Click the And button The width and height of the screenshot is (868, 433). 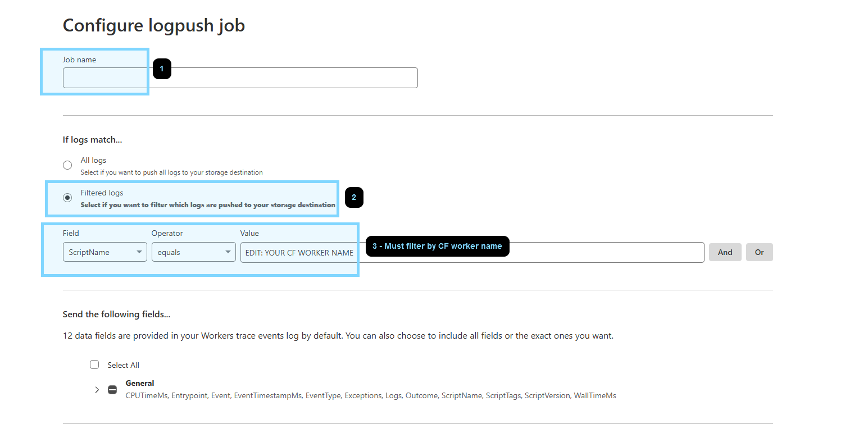(x=725, y=252)
